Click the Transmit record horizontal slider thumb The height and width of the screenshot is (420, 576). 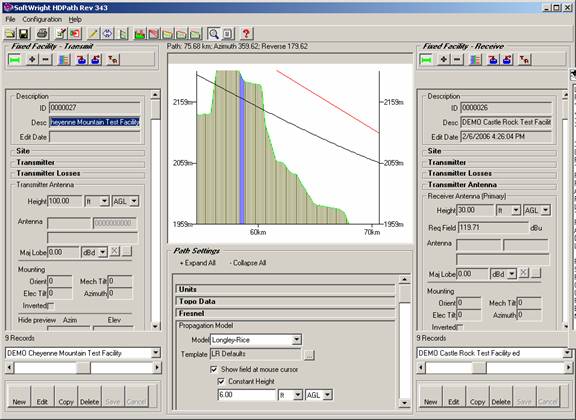pos(83,367)
